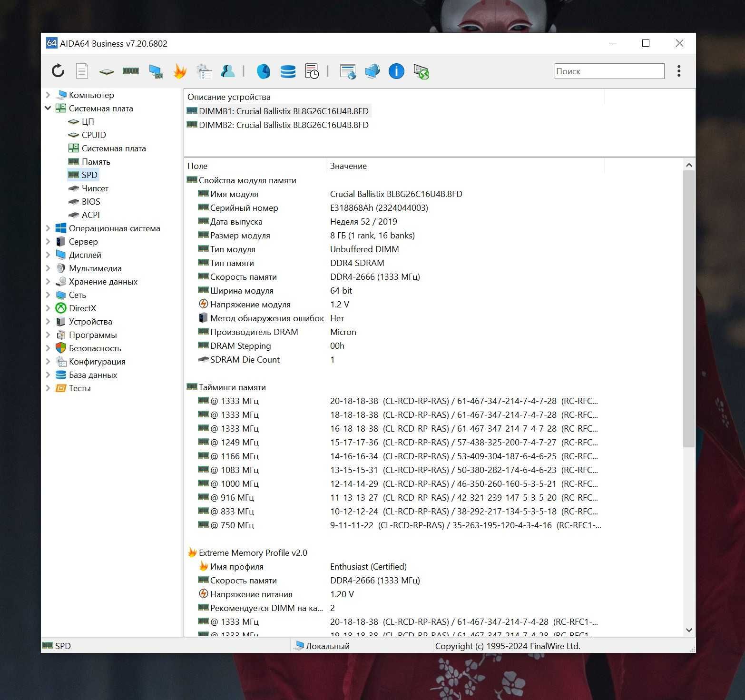Click the vertical scrollbar thumb
The image size is (745, 700).
coord(688,308)
